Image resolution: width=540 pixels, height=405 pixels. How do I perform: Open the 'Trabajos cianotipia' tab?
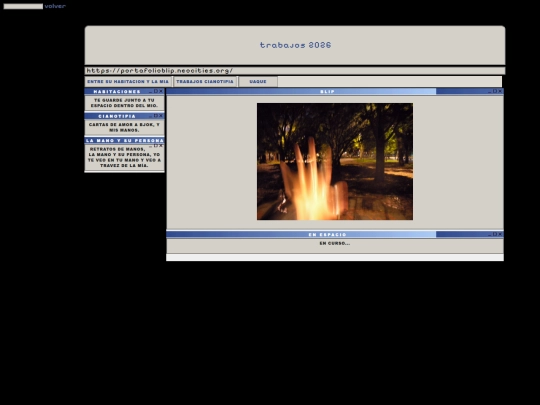coord(205,82)
